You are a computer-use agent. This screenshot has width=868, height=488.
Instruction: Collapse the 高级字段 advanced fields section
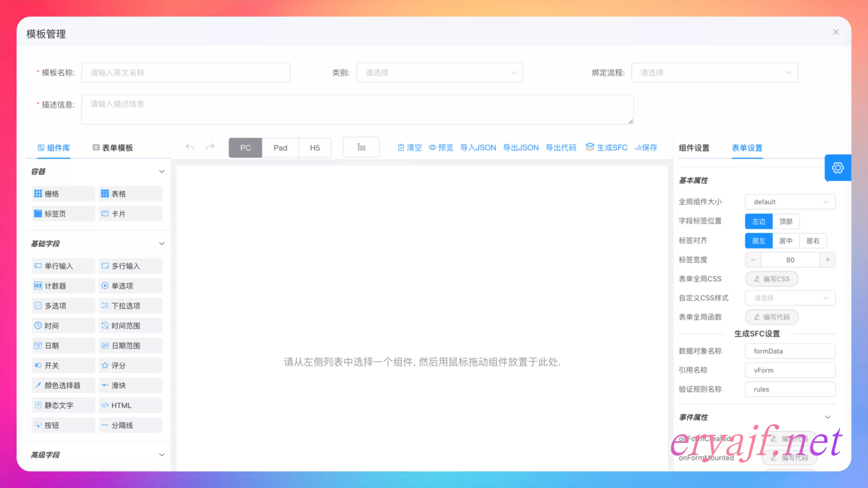click(162, 455)
